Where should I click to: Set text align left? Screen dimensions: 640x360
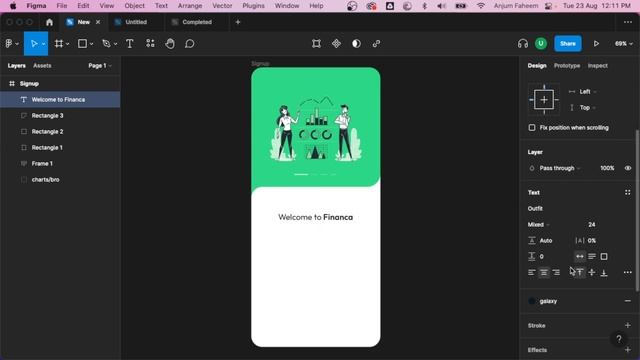(x=531, y=272)
